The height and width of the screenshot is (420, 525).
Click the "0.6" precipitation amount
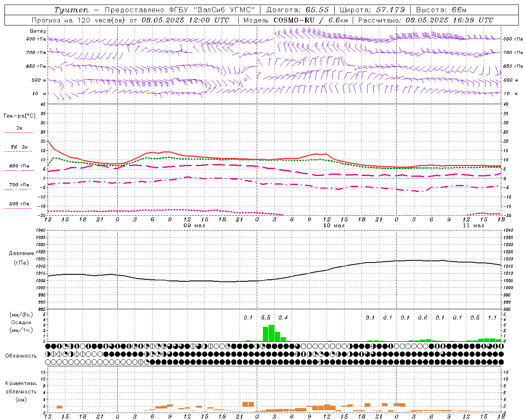[x=422, y=317]
